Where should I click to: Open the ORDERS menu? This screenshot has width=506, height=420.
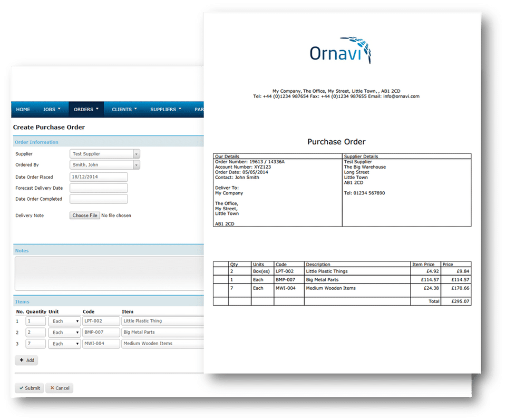[86, 110]
